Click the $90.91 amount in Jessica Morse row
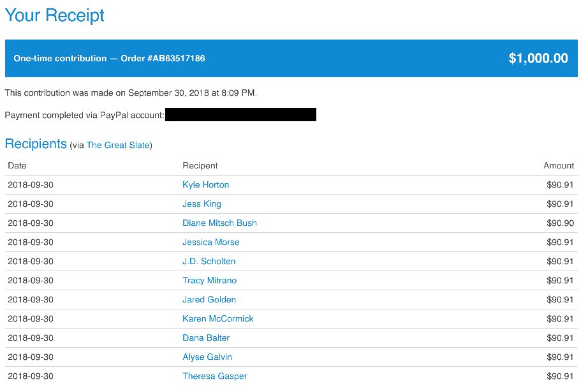This screenshot has width=588, height=386. [560, 242]
